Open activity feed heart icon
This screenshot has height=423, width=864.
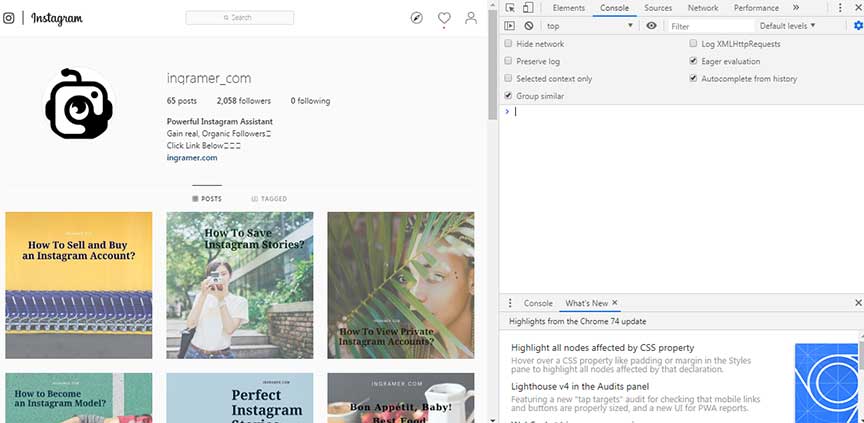(444, 18)
